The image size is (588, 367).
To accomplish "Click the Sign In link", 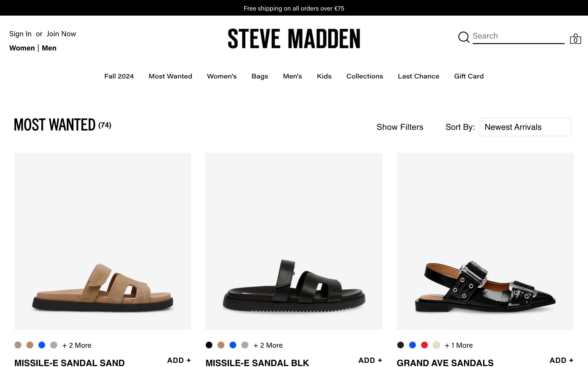I will pyautogui.click(x=20, y=34).
